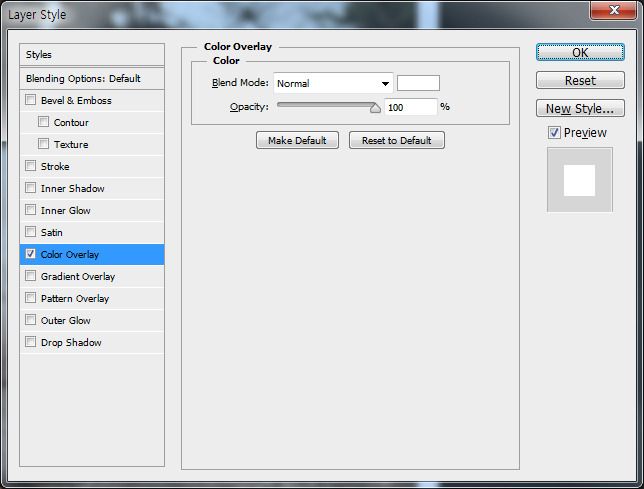Select the Styles list header
Image resolution: width=644 pixels, height=489 pixels.
92,55
